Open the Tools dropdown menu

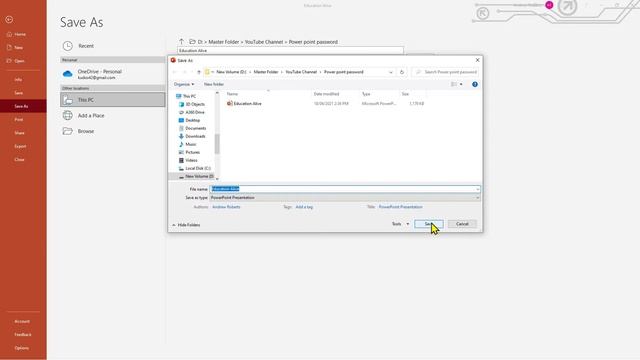point(400,224)
